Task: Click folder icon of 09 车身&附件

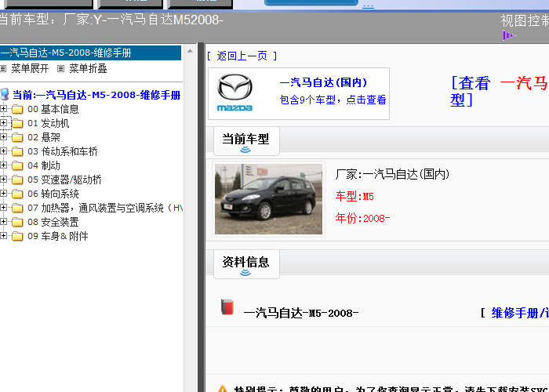Action: 17,236
